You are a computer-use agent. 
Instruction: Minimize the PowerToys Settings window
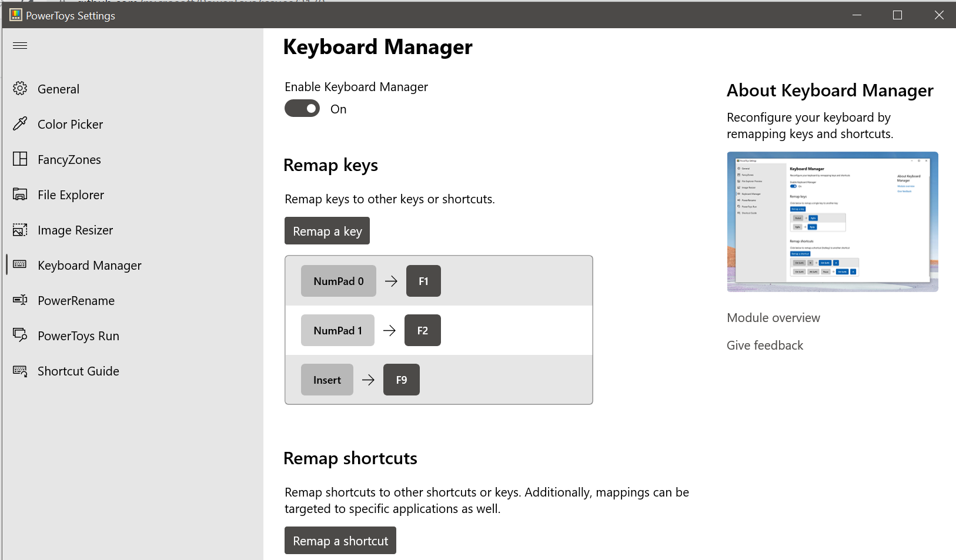click(857, 15)
